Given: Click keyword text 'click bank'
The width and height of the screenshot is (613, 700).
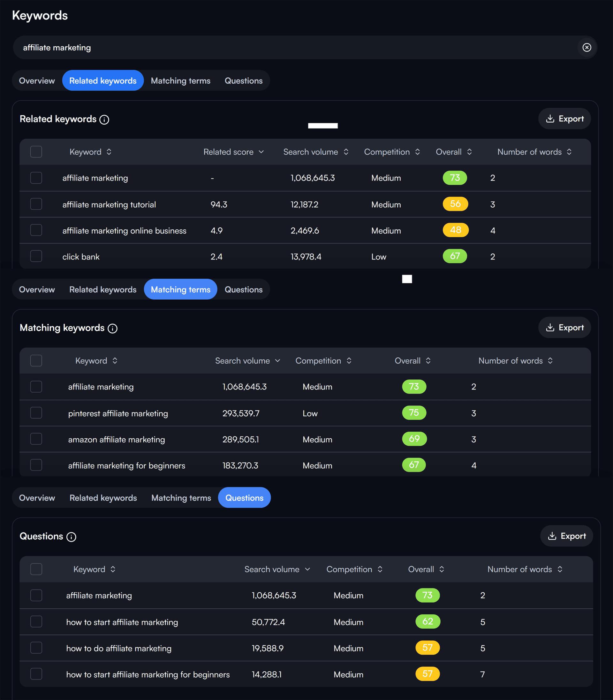Looking at the screenshot, I should [x=81, y=257].
